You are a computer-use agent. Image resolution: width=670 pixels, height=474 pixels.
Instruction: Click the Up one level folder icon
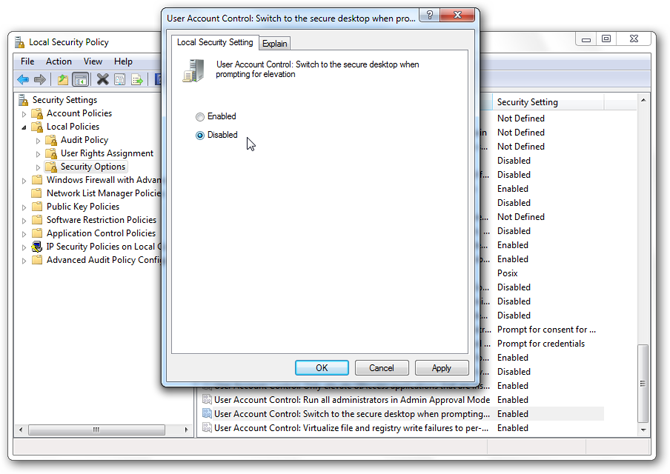click(x=63, y=79)
